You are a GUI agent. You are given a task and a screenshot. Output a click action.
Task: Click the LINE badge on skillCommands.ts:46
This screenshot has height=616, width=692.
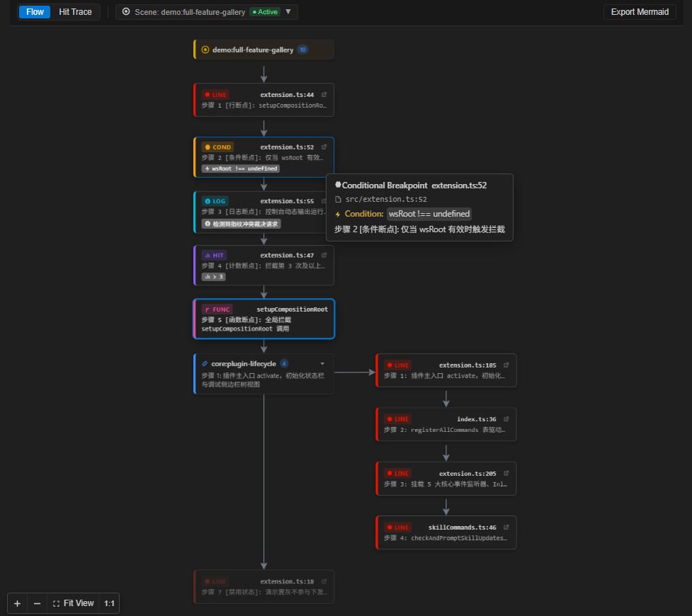pyautogui.click(x=397, y=527)
